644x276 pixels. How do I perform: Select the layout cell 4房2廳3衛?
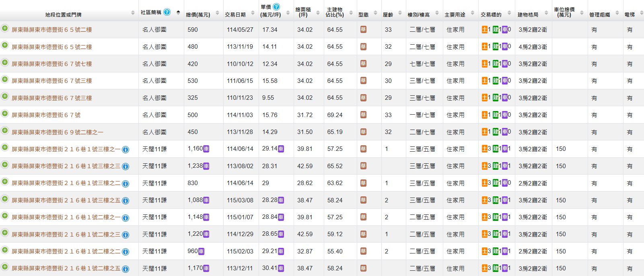533,47
